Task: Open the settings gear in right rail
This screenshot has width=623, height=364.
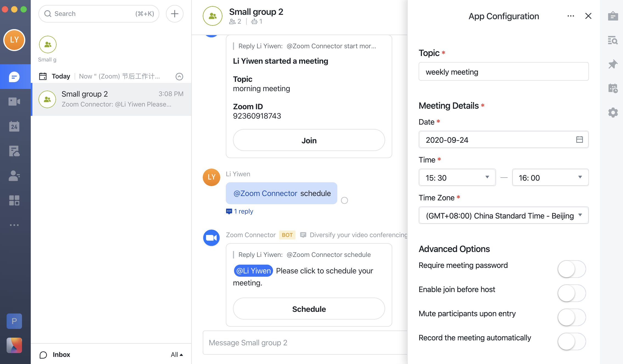Action: [x=613, y=113]
